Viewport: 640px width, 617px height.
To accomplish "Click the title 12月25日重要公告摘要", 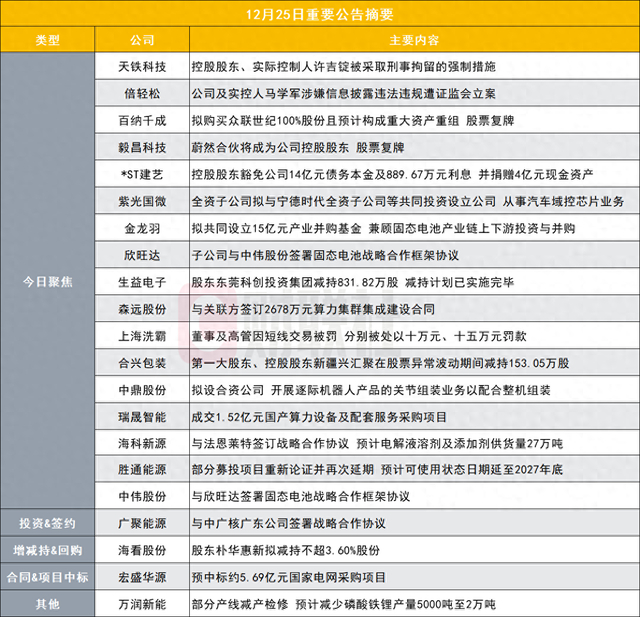I will (320, 15).
